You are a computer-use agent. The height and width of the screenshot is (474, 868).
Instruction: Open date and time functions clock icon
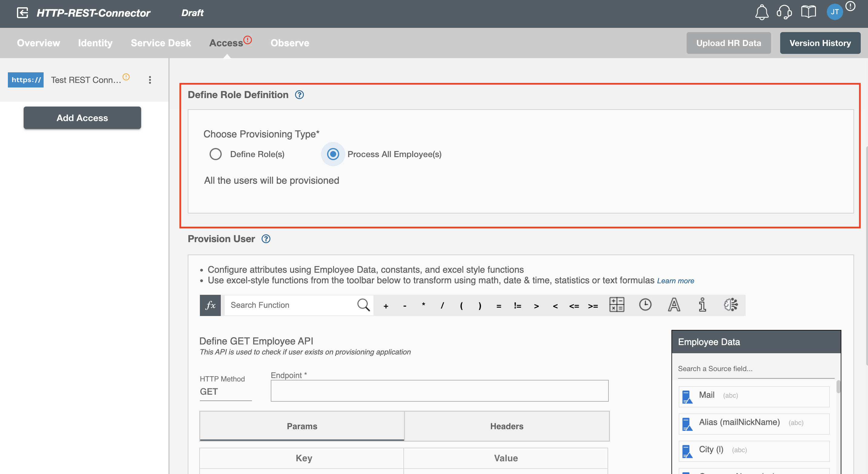[645, 305]
